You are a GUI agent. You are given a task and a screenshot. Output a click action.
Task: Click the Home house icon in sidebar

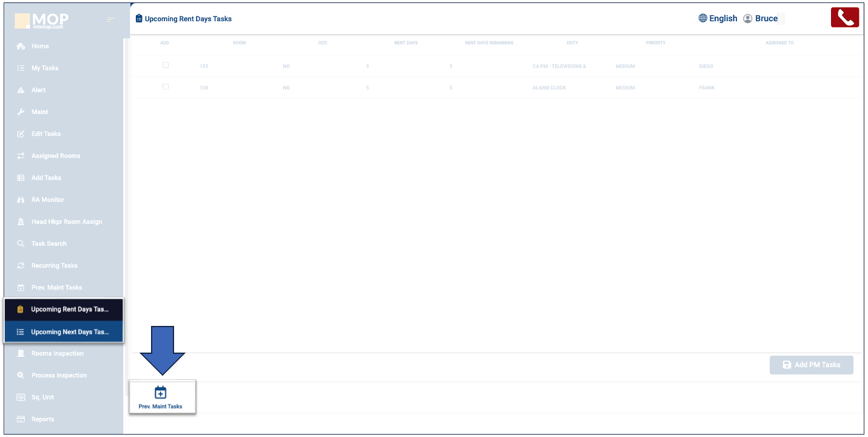[x=21, y=46]
